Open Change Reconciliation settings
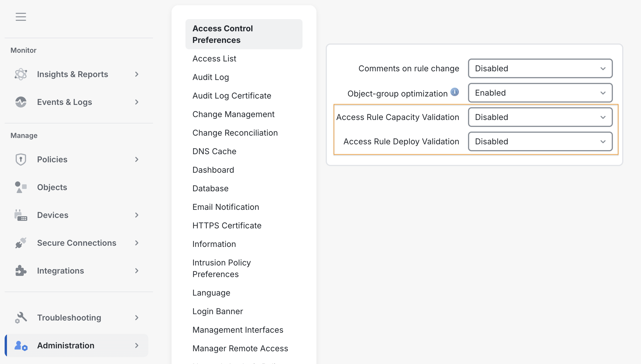 click(x=235, y=133)
